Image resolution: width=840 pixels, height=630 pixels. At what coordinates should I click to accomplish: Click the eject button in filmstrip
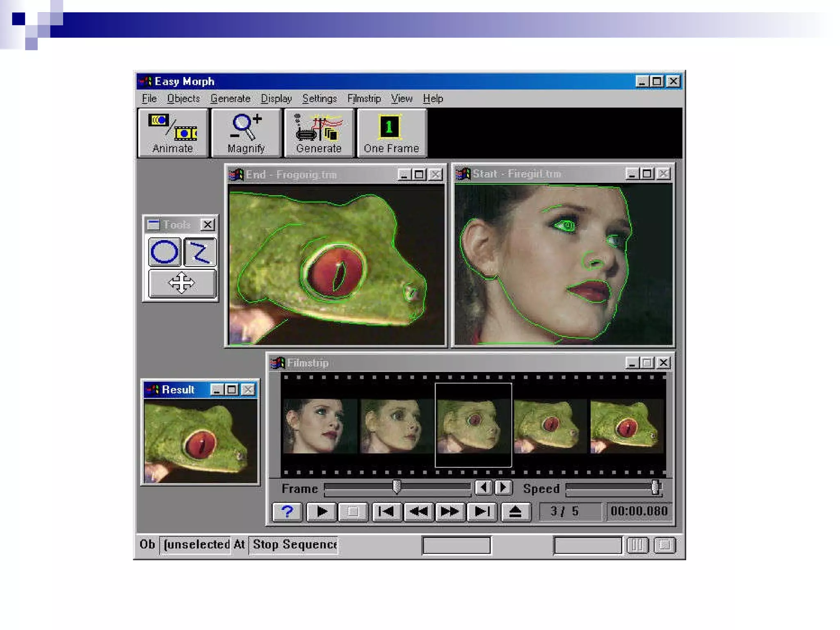pos(515,511)
